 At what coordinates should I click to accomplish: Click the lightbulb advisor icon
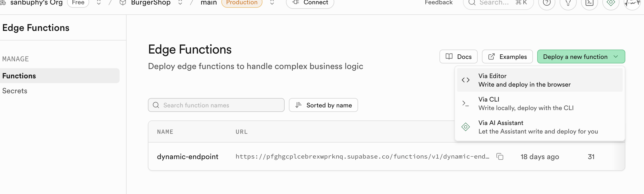click(568, 3)
